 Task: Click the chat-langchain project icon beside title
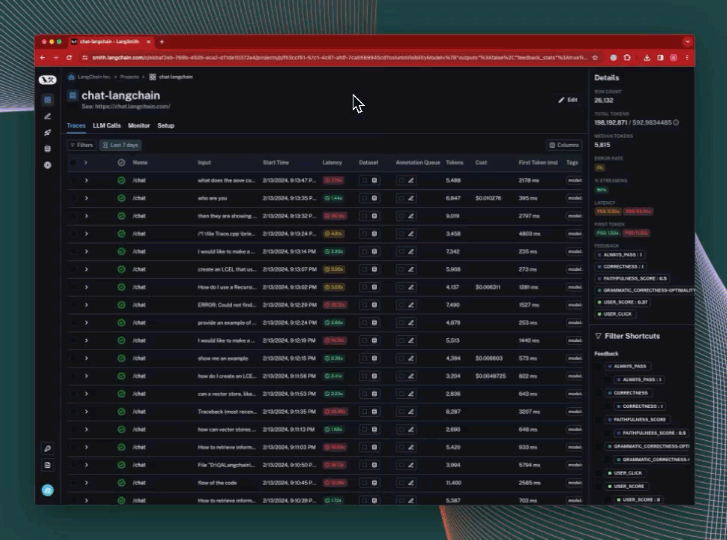(x=72, y=95)
